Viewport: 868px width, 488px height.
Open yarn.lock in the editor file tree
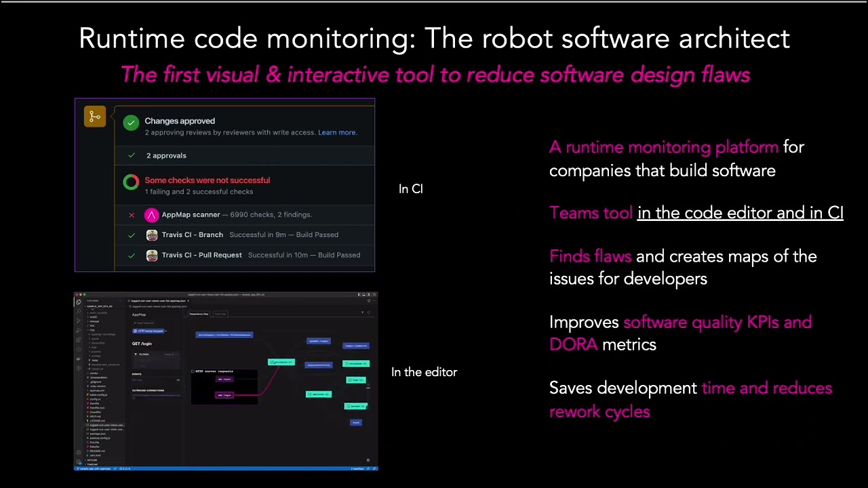click(x=95, y=455)
